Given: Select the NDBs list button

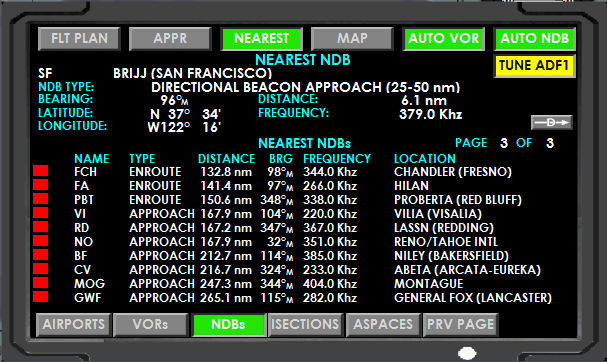Looking at the screenshot, I should (x=228, y=324).
